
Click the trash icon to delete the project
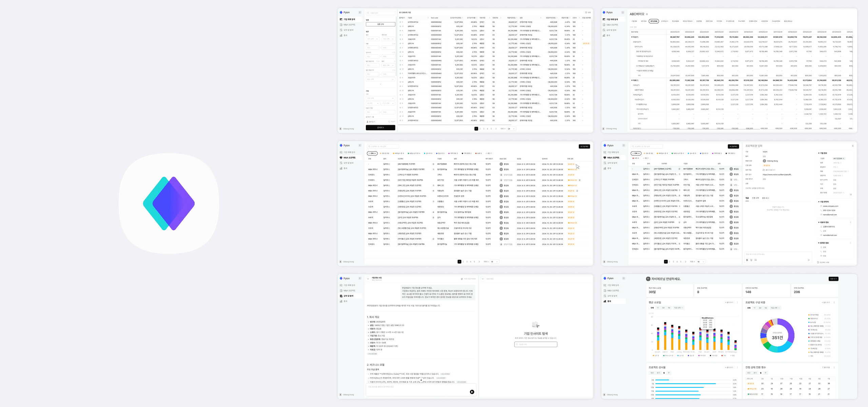818,262
